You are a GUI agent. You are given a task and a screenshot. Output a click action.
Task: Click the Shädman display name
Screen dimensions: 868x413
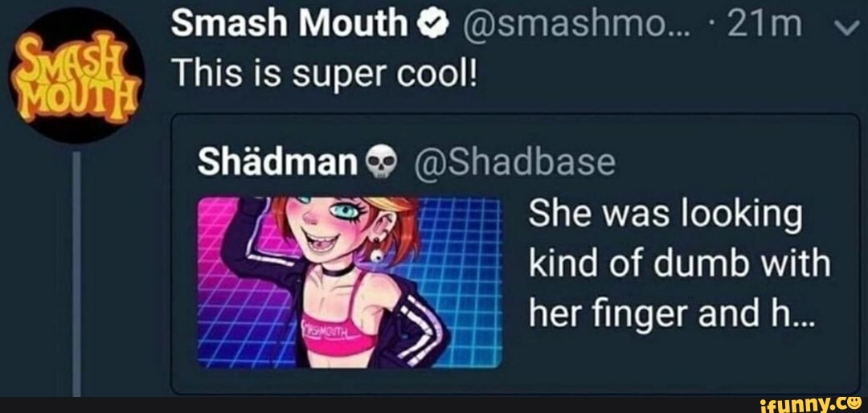tap(276, 163)
